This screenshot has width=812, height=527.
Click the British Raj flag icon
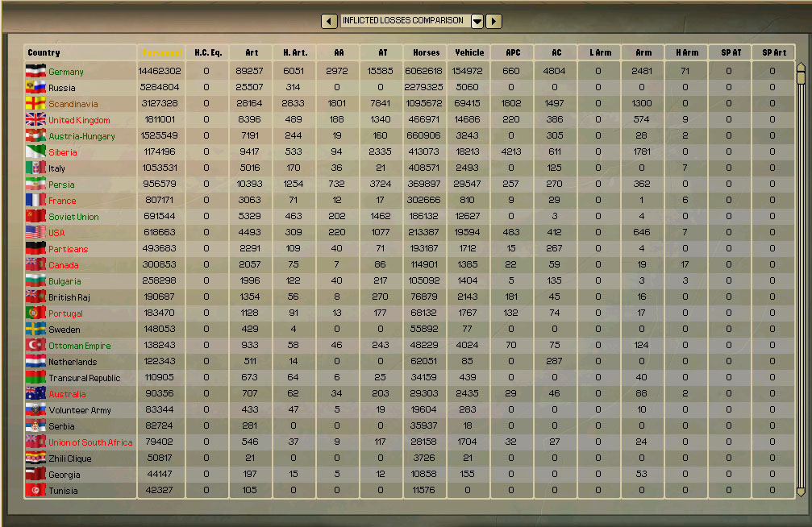35,297
